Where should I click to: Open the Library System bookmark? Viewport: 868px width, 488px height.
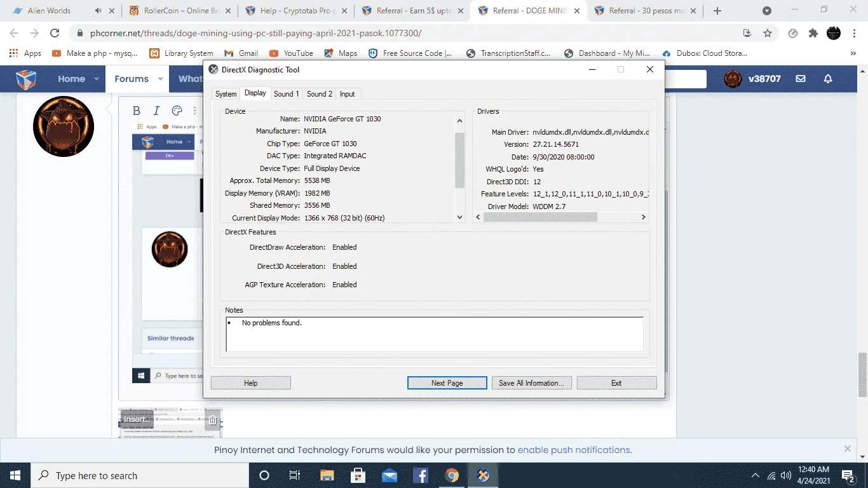[182, 53]
